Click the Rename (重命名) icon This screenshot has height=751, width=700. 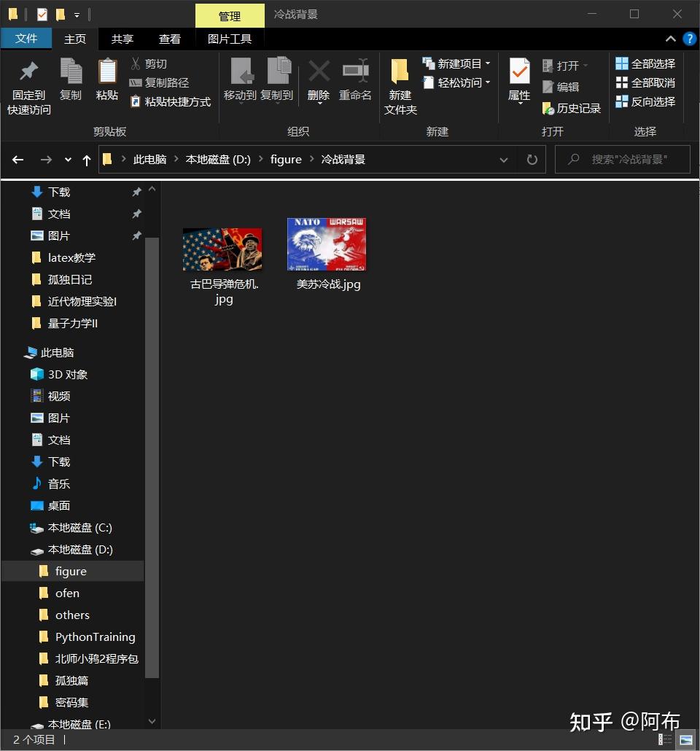point(356,72)
